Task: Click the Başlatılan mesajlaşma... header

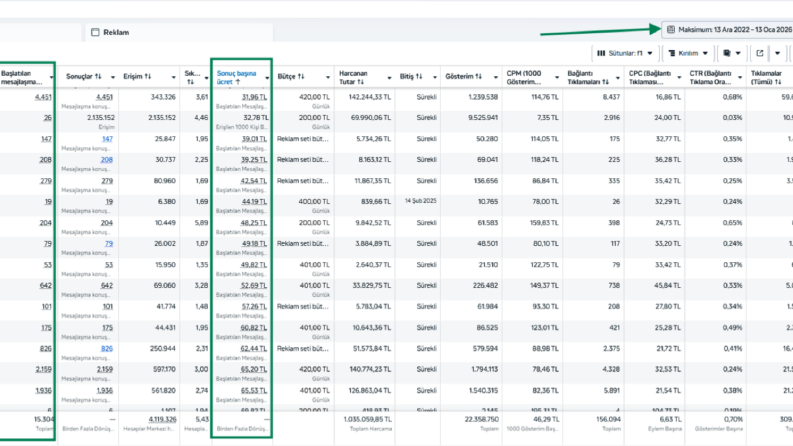Action: [21, 77]
